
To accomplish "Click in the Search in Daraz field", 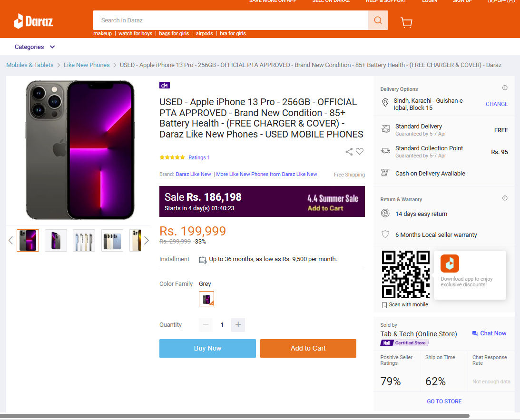I will (x=231, y=20).
